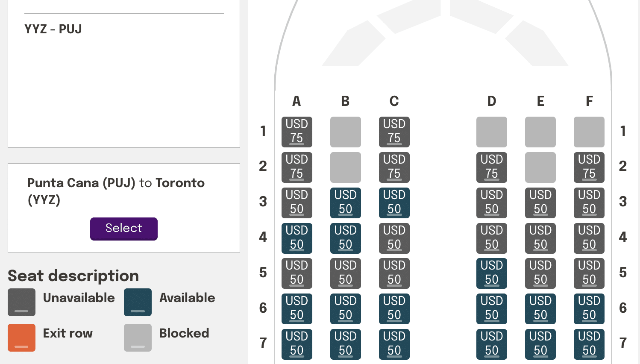
Task: Choose seat 3C for USD 50
Action: 394,203
